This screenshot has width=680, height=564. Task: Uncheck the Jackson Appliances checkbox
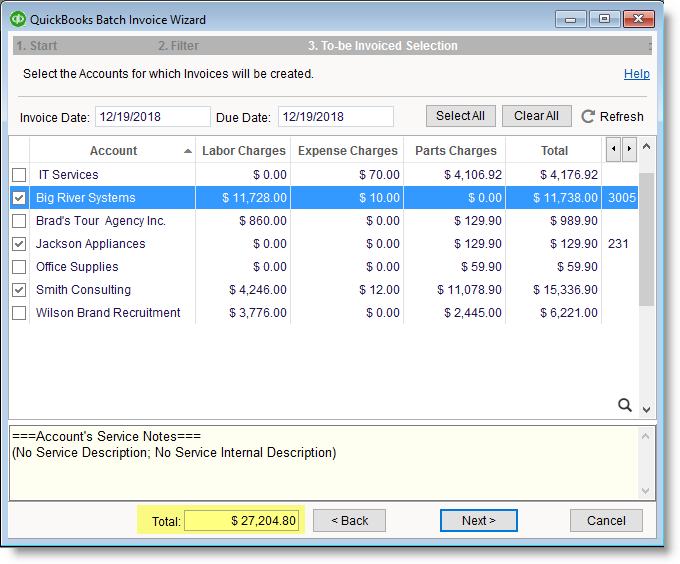click(19, 244)
